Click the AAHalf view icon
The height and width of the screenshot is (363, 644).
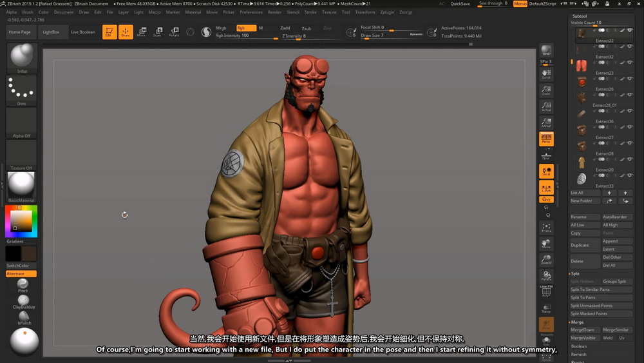(546, 123)
